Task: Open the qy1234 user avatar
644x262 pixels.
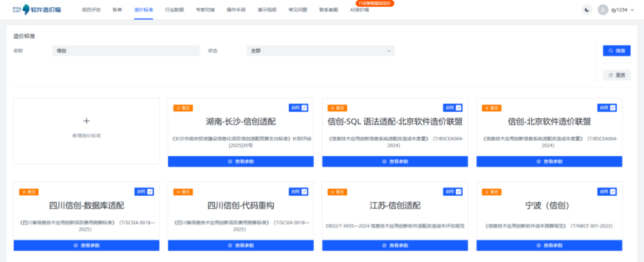Action: point(603,10)
